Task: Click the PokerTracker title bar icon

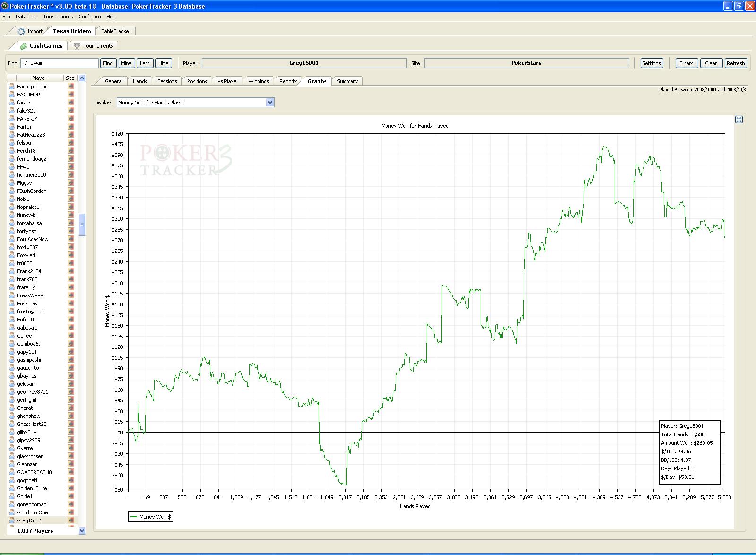Action: click(x=5, y=6)
